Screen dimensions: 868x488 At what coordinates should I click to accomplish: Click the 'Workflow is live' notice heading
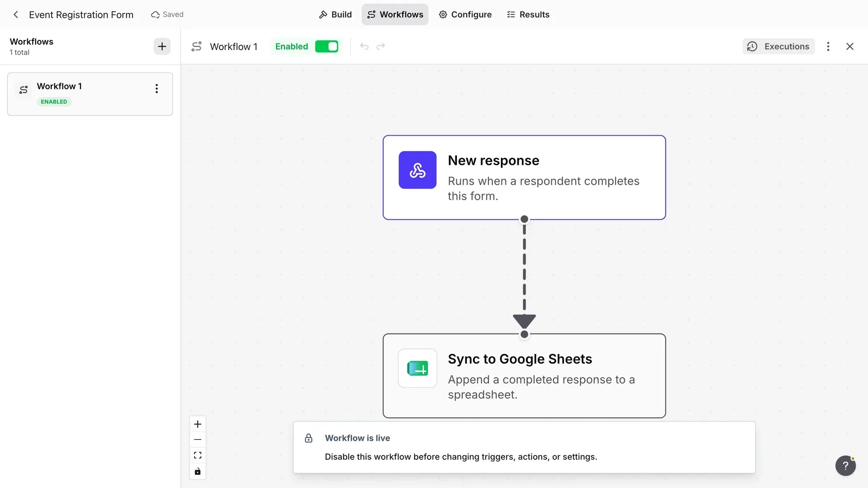point(357,438)
